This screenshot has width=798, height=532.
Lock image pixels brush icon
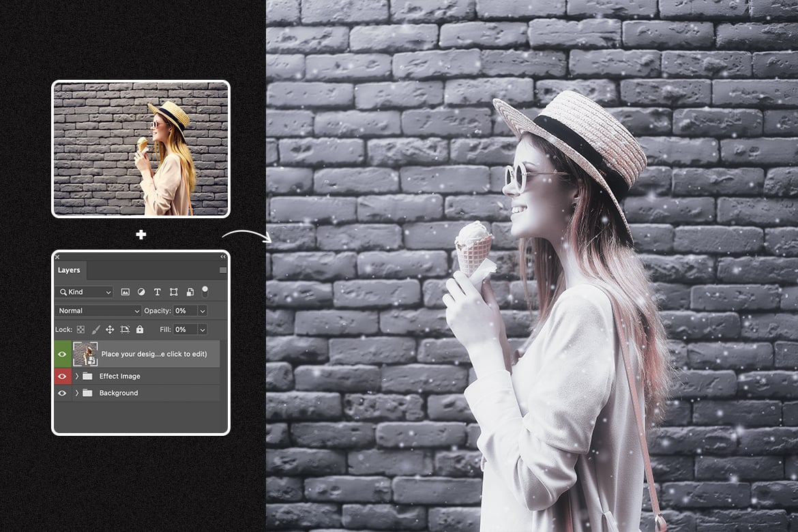95,329
